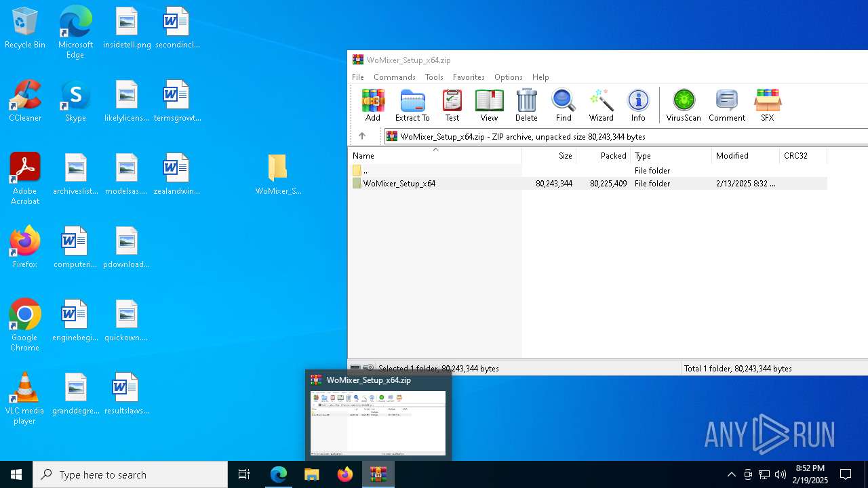Image resolution: width=868 pixels, height=488 pixels.
Task: Click the Info toolbar icon
Action: point(638,105)
